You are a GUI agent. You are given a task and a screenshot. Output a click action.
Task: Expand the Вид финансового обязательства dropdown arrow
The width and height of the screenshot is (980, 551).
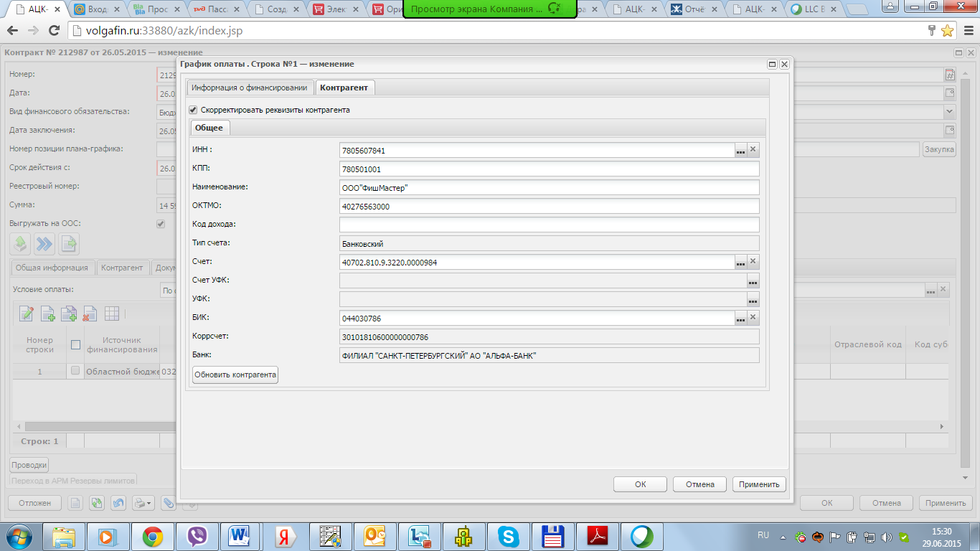click(x=949, y=112)
